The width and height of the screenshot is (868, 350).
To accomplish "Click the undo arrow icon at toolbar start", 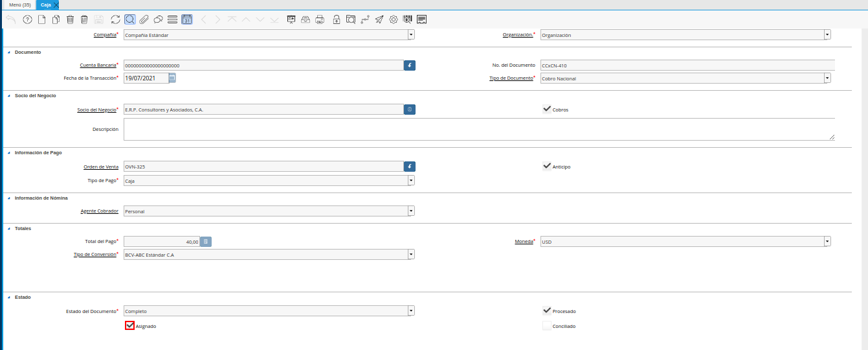I will click(x=11, y=19).
